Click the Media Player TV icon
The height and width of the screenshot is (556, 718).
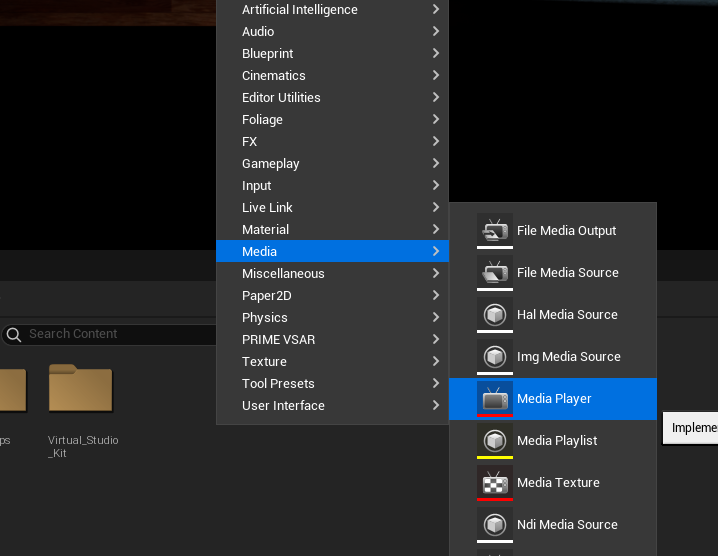[494, 398]
